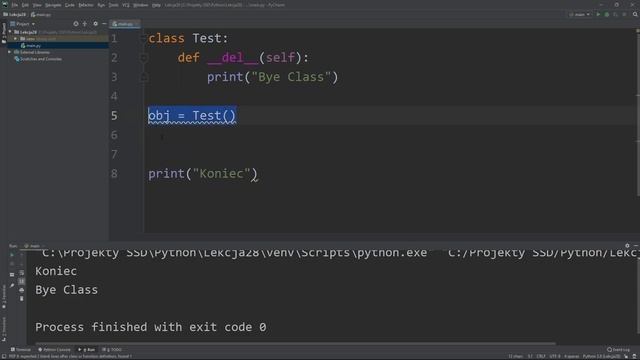Expand the venv folder
The image size is (640, 360).
[16, 39]
